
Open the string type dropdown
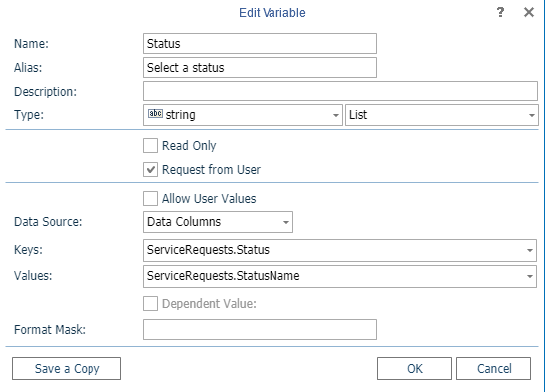[243, 115]
